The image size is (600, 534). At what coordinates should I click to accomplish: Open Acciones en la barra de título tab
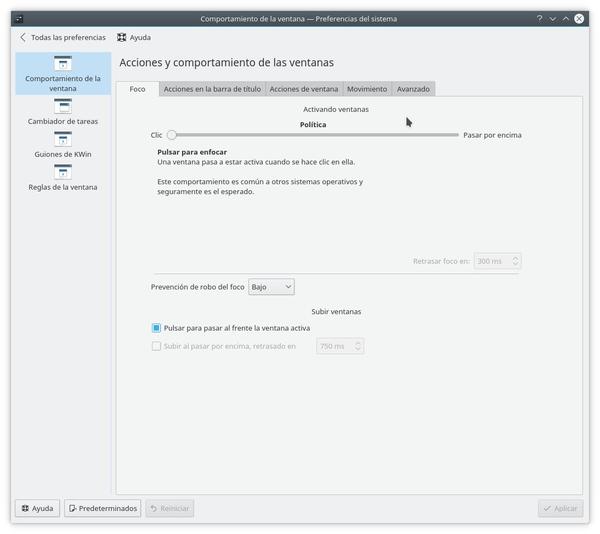click(212, 89)
